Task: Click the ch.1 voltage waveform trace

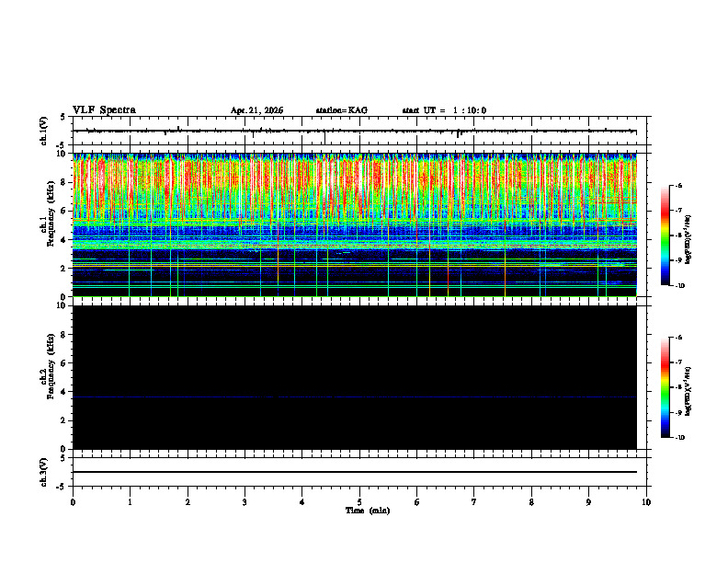Action: click(x=354, y=131)
